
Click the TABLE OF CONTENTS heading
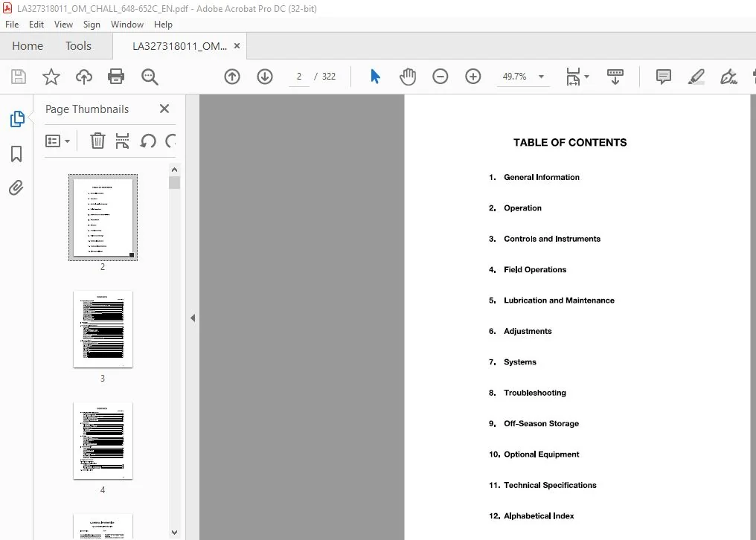(x=570, y=143)
